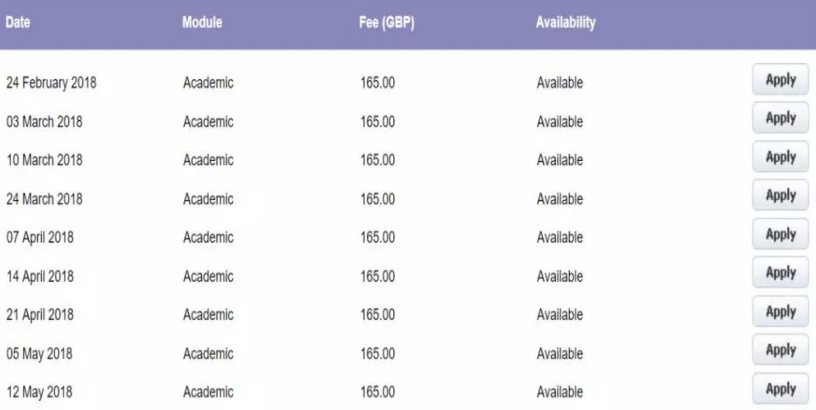This screenshot has width=816, height=410.
Task: Apply for the 03 March 2018 test
Action: [x=780, y=119]
